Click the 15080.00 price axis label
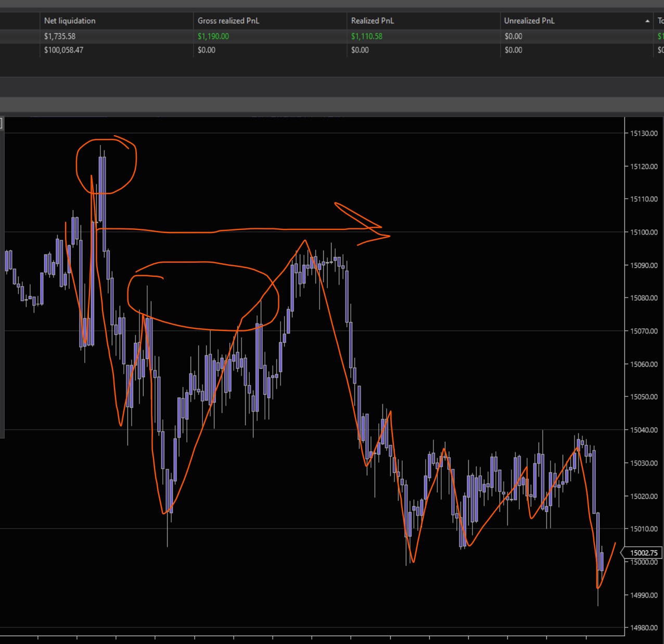 [x=644, y=298]
